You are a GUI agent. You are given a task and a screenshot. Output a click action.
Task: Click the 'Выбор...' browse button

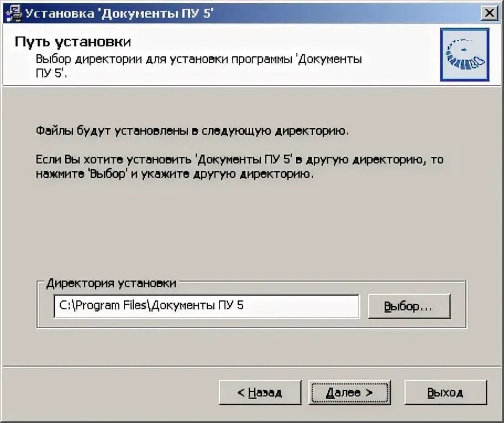(x=409, y=306)
